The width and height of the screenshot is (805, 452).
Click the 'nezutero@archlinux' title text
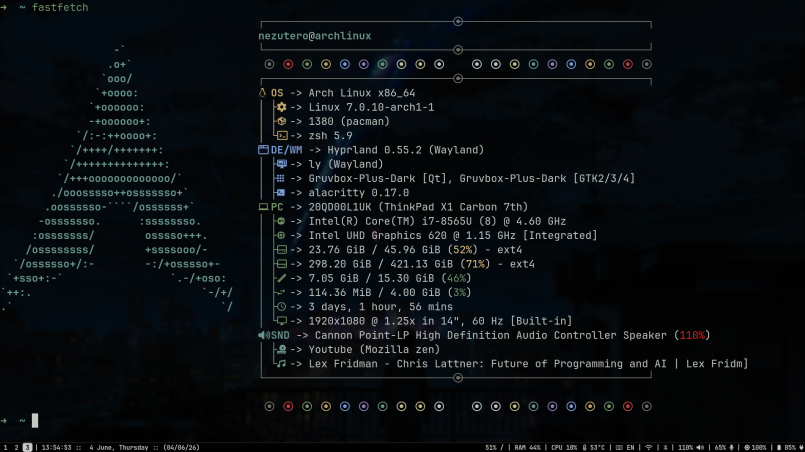coord(315,36)
